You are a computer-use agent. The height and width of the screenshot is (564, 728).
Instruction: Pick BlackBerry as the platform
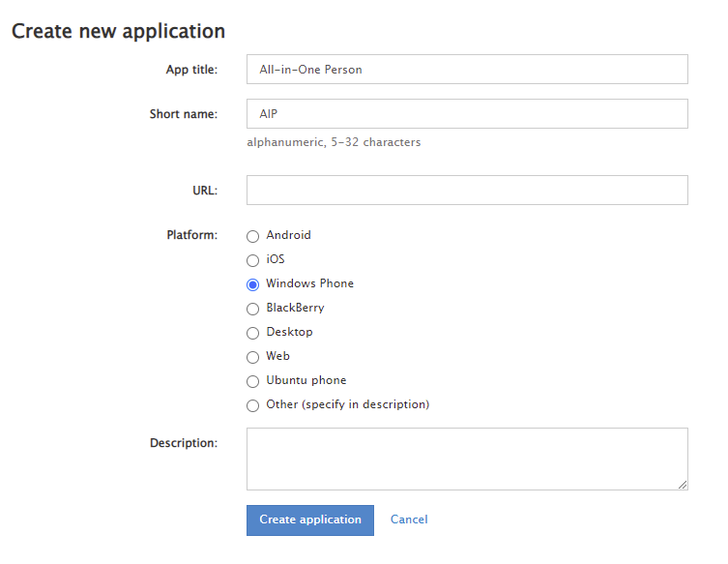[x=253, y=309]
